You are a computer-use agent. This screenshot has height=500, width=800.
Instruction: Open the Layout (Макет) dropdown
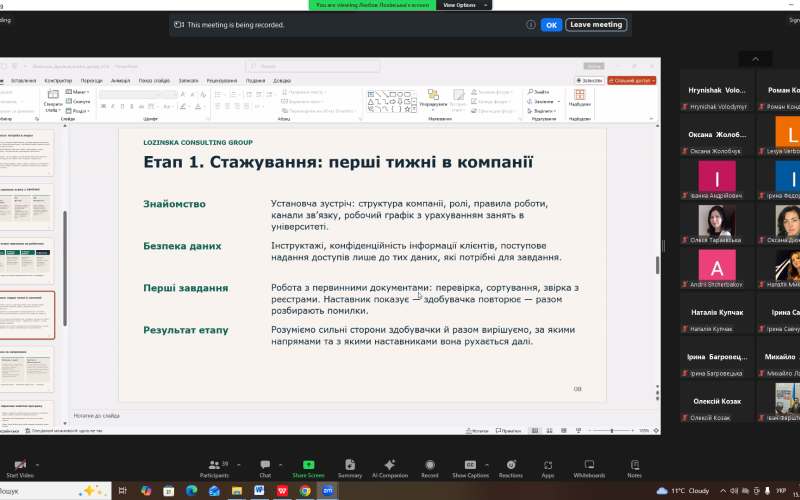tap(78, 92)
